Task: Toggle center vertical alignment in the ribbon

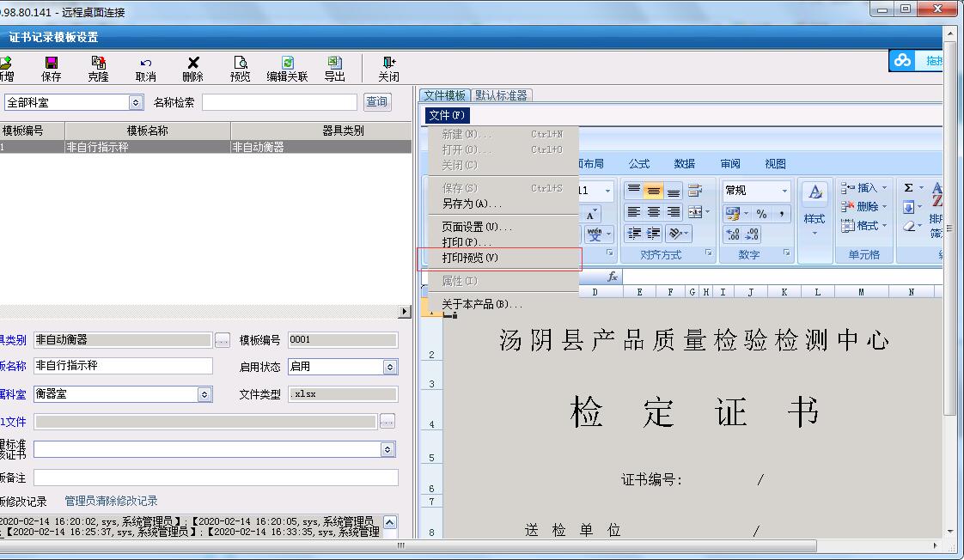Action: (x=654, y=191)
